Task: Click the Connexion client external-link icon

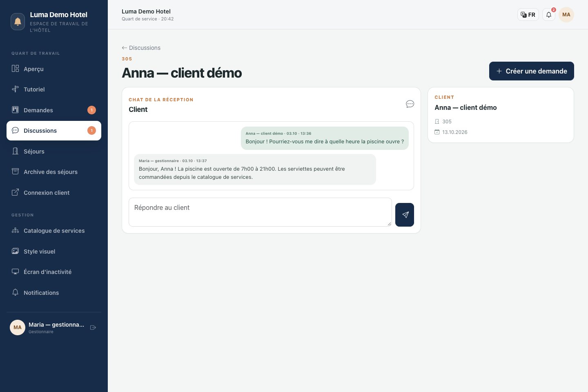Action: pos(15,192)
